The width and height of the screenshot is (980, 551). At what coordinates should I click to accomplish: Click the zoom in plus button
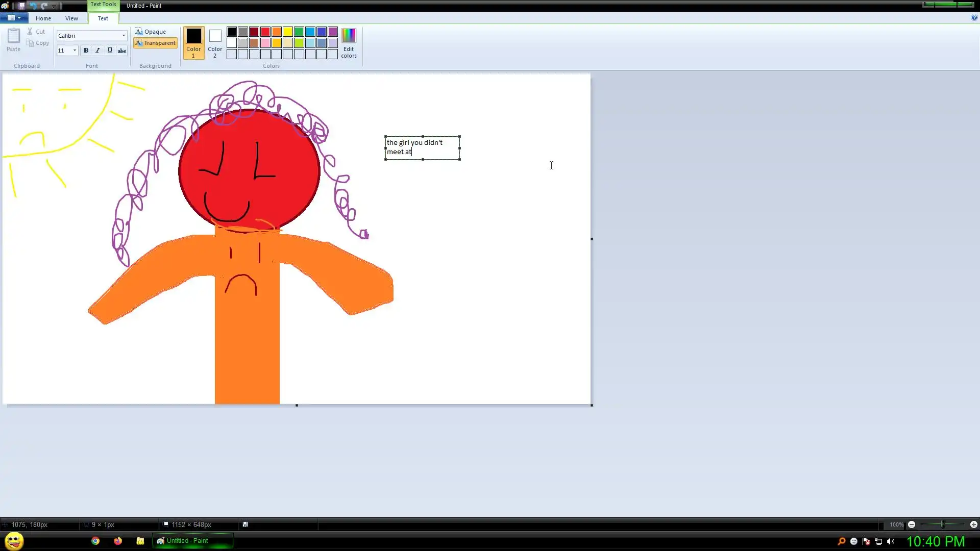(x=973, y=524)
